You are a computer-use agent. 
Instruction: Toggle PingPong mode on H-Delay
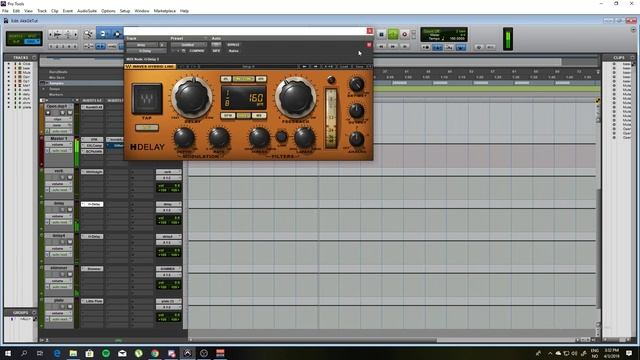(244, 79)
